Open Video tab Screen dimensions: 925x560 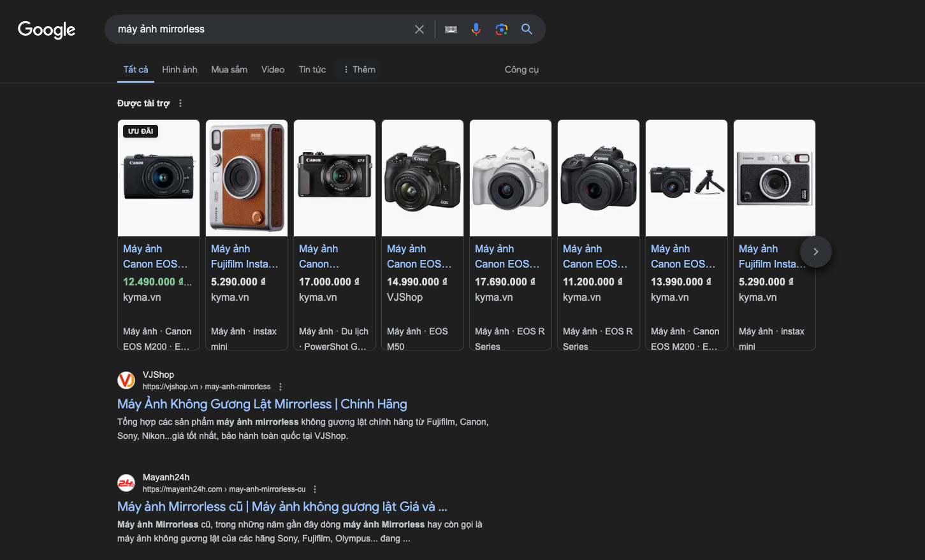pyautogui.click(x=273, y=69)
